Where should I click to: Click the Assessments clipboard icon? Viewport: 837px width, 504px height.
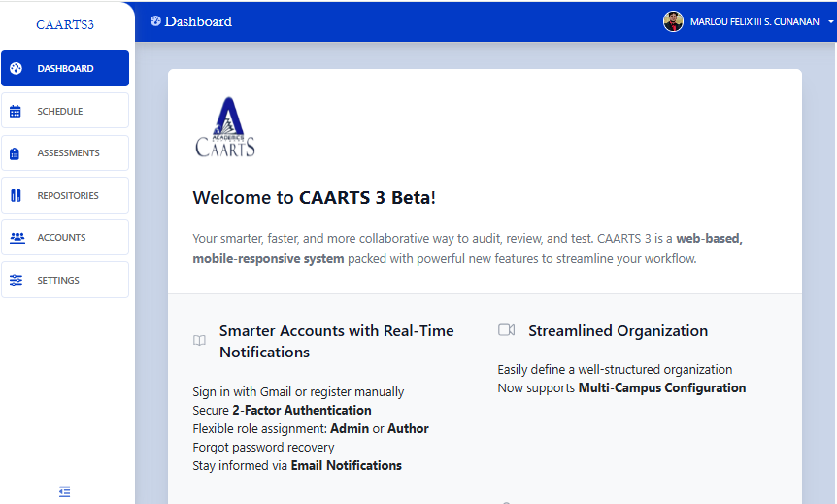point(16,153)
